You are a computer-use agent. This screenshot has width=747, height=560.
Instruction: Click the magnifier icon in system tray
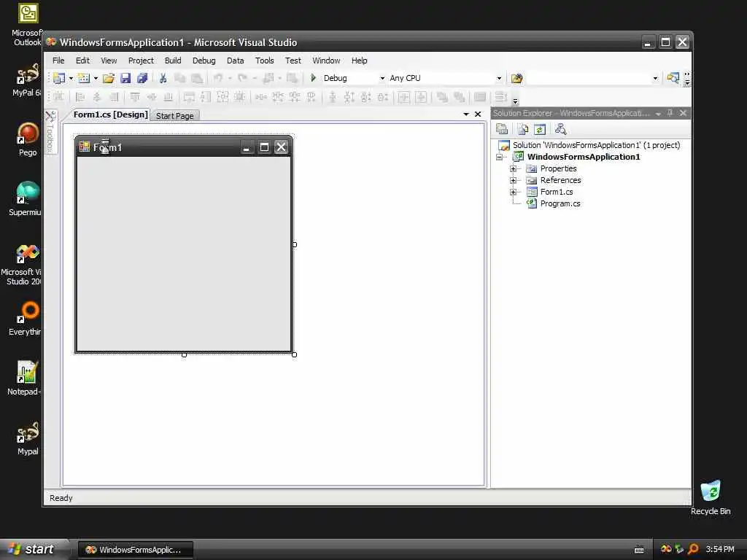(x=693, y=549)
